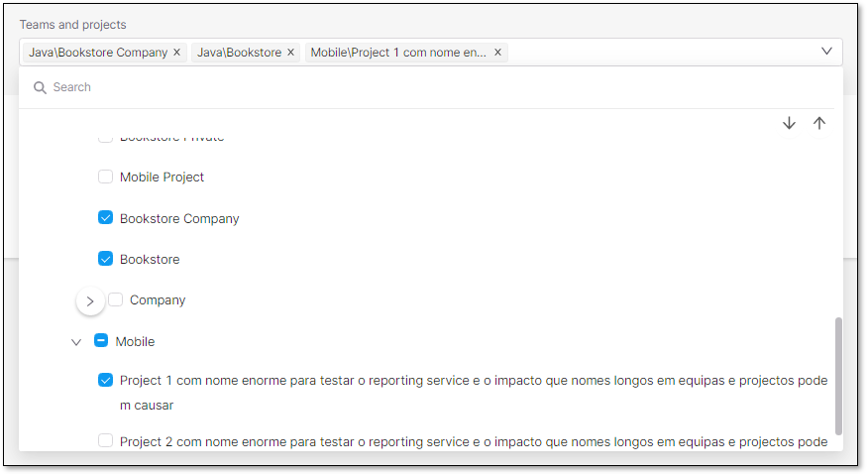
Task: Collapse the Teams and projects dropdown arrow
Action: coord(826,51)
